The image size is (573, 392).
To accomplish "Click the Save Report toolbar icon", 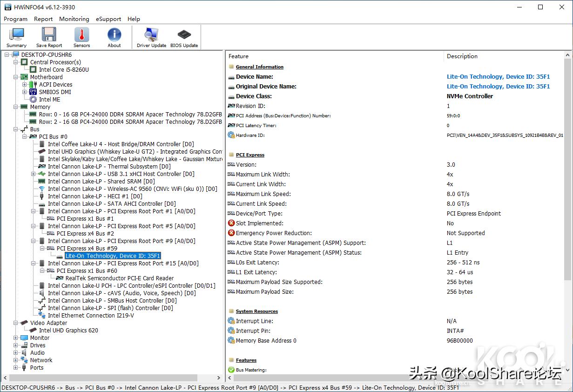I will (x=48, y=35).
